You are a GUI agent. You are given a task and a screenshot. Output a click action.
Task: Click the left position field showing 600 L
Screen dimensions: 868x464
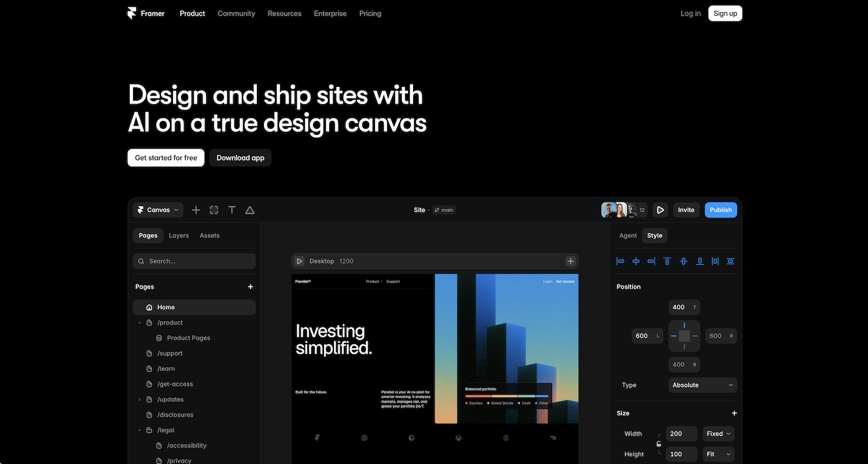tap(648, 336)
